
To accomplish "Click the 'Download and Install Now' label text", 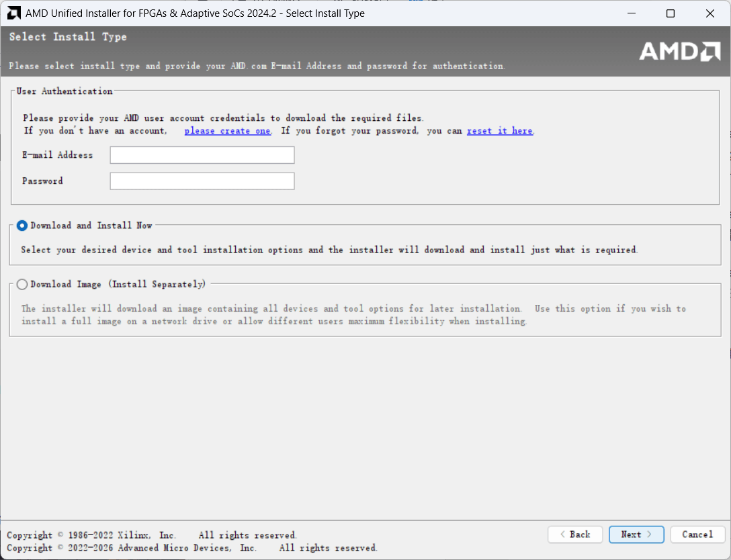I will point(91,226).
